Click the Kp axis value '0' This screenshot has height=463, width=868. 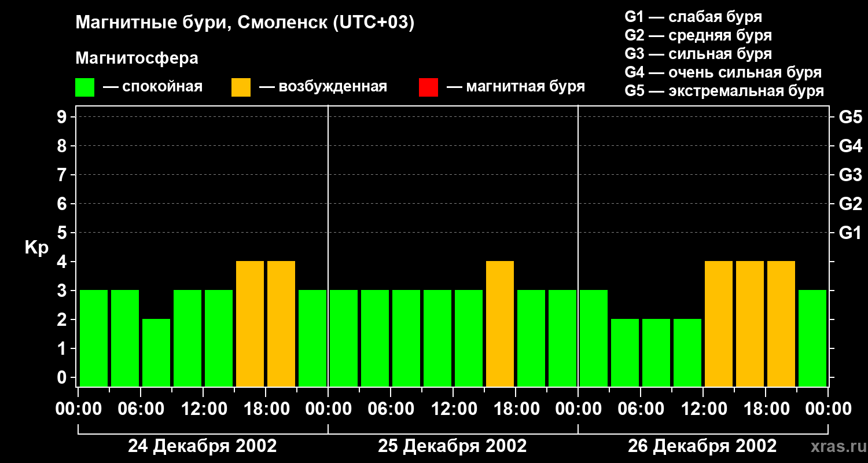(x=63, y=377)
